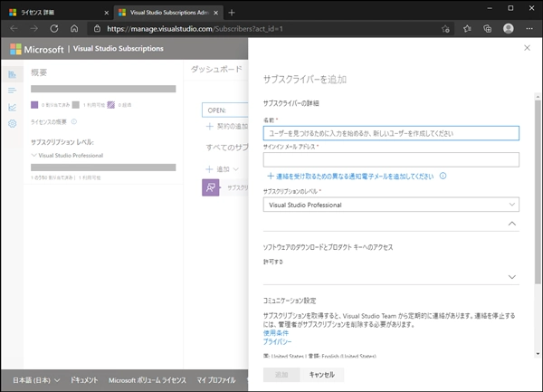Image resolution: width=543 pixels, height=392 pixels.
Task: Collapse Visual Studio Professional in overview
Action: (x=33, y=155)
